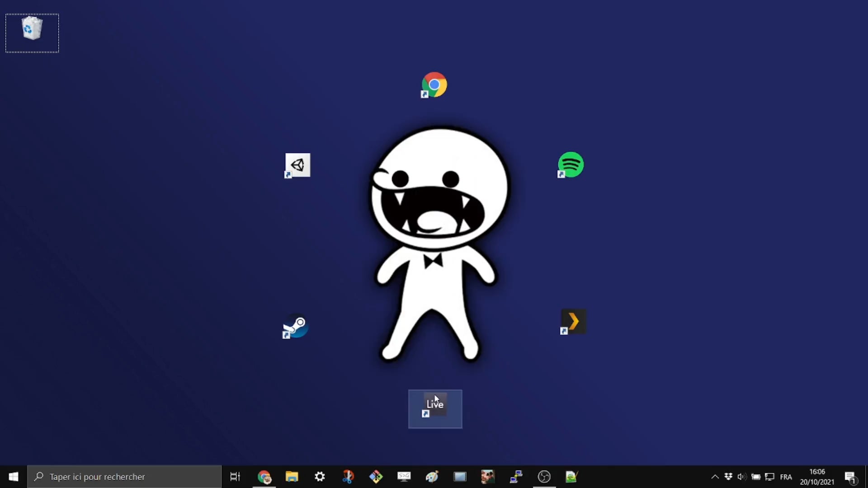This screenshot has width=868, height=488.
Task: Select the Google Chrome desktop shortcut
Action: 434,84
